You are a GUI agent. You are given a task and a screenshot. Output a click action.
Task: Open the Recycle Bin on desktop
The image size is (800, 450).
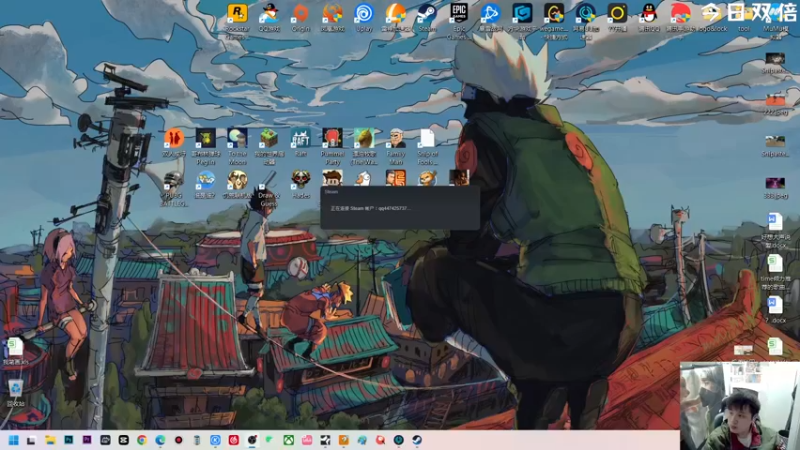[x=15, y=389]
